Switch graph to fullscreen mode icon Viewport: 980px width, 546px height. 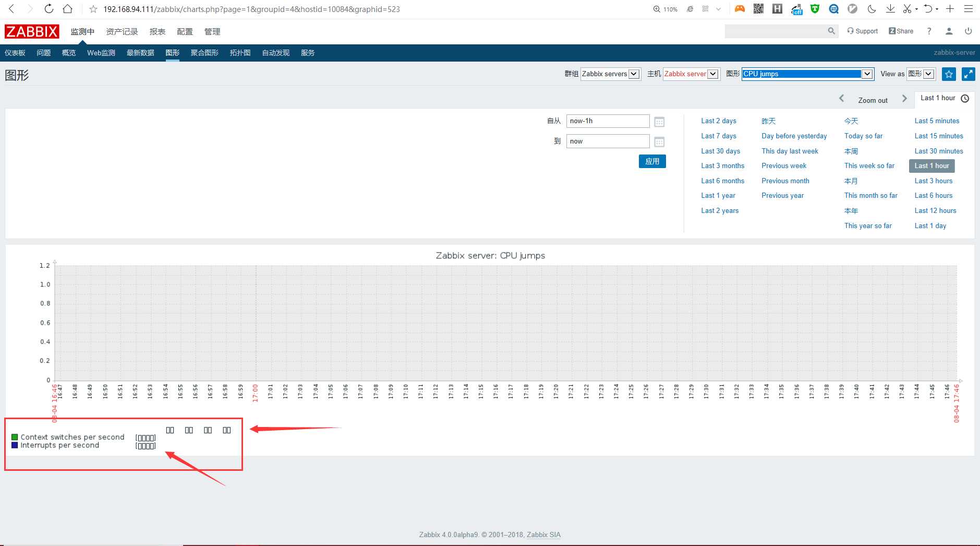tap(968, 74)
